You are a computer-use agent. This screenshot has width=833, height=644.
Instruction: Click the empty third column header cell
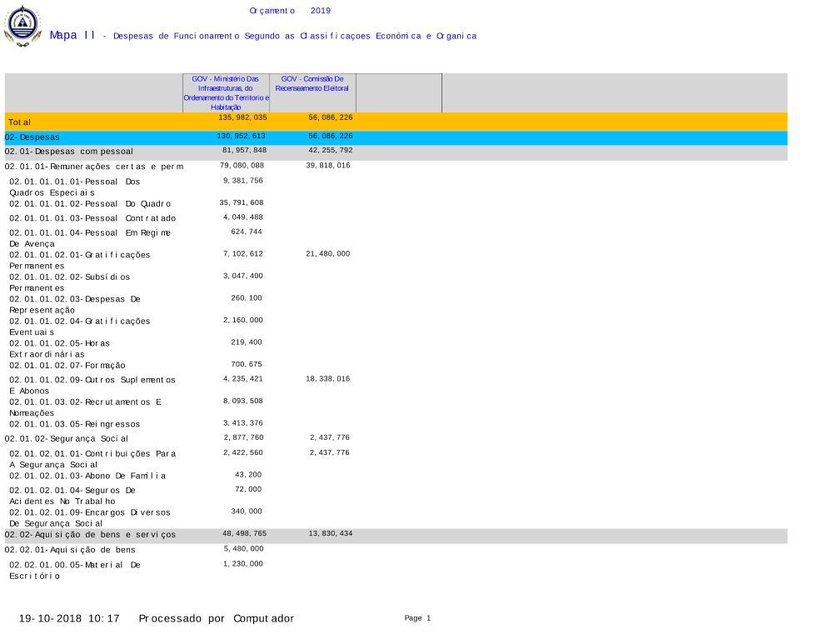(398, 92)
